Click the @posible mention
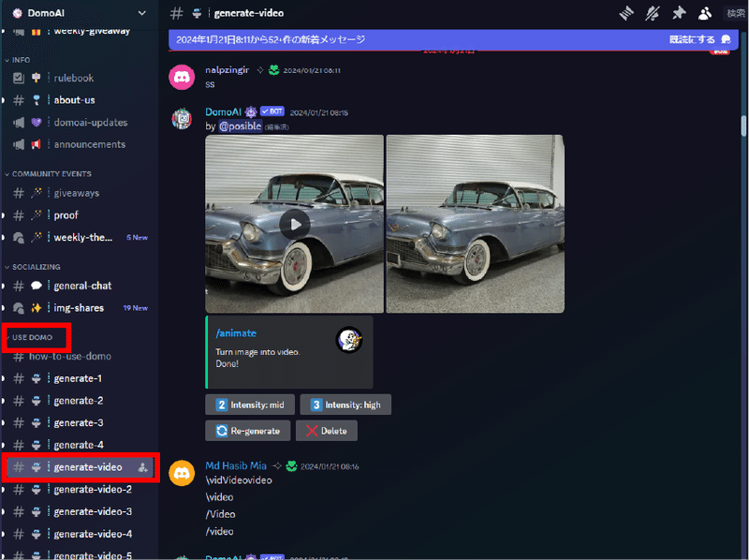 pyautogui.click(x=241, y=126)
